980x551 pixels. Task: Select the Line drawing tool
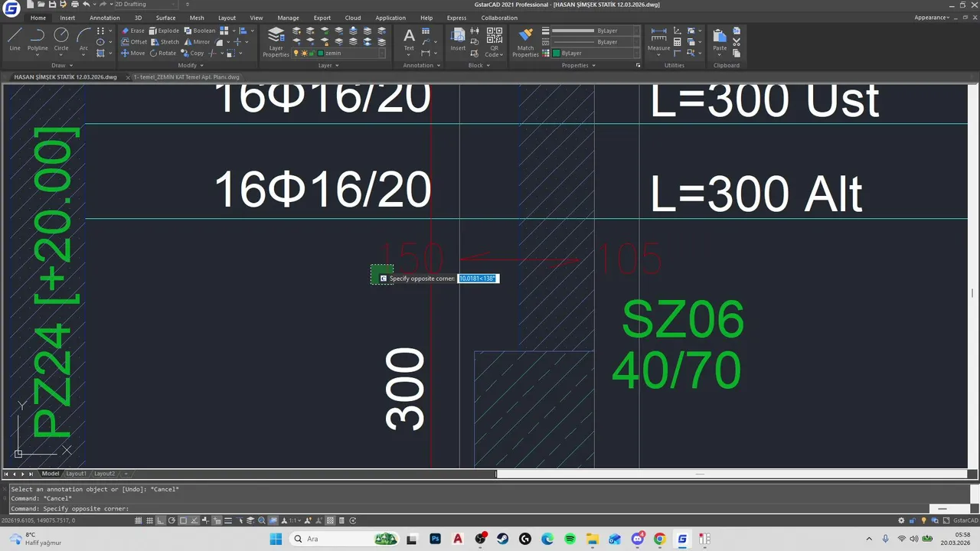[15, 39]
